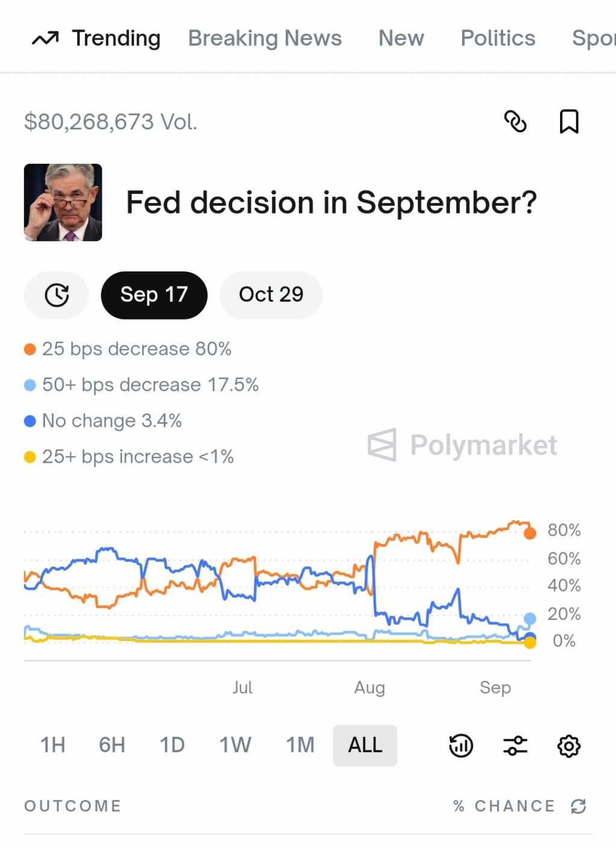Go to the Politics tab
616x848 pixels.
(x=497, y=39)
